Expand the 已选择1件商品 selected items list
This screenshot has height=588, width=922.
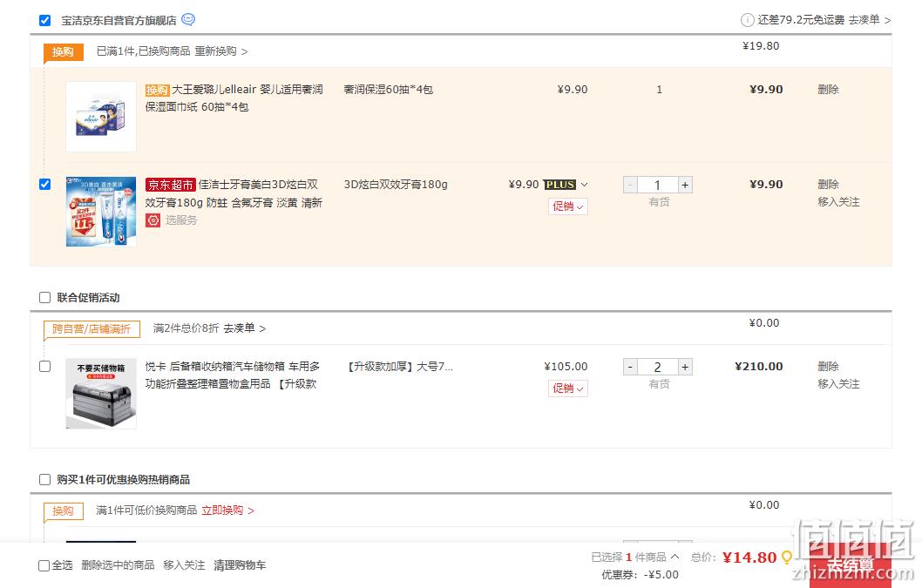[x=675, y=557]
